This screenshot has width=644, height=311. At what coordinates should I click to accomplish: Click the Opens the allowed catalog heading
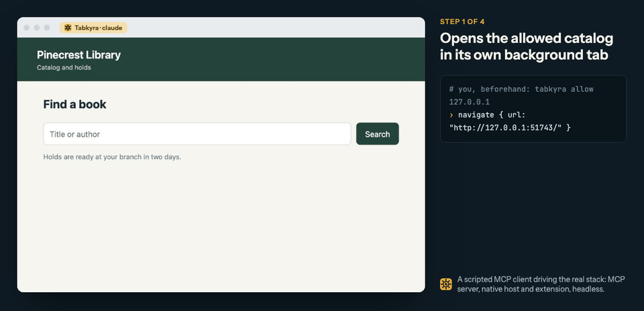coord(527,46)
